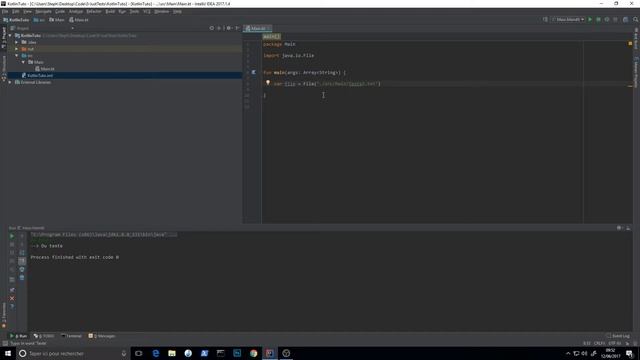Open the Edit menu

click(x=16, y=11)
